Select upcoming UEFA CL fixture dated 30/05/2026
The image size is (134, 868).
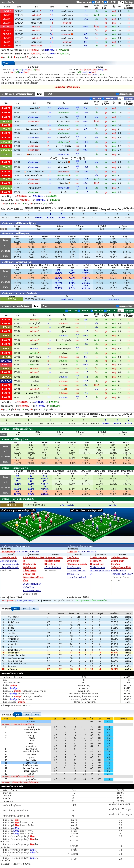click(x=67, y=505)
